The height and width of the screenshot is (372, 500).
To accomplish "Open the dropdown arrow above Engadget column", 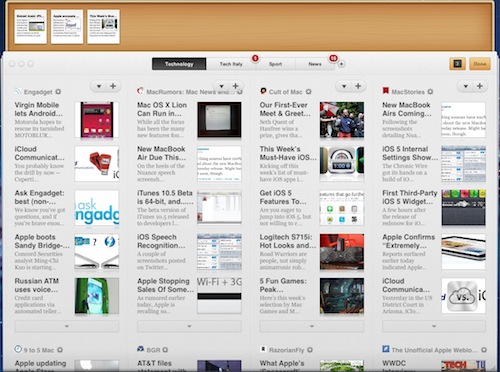I will coord(99,86).
